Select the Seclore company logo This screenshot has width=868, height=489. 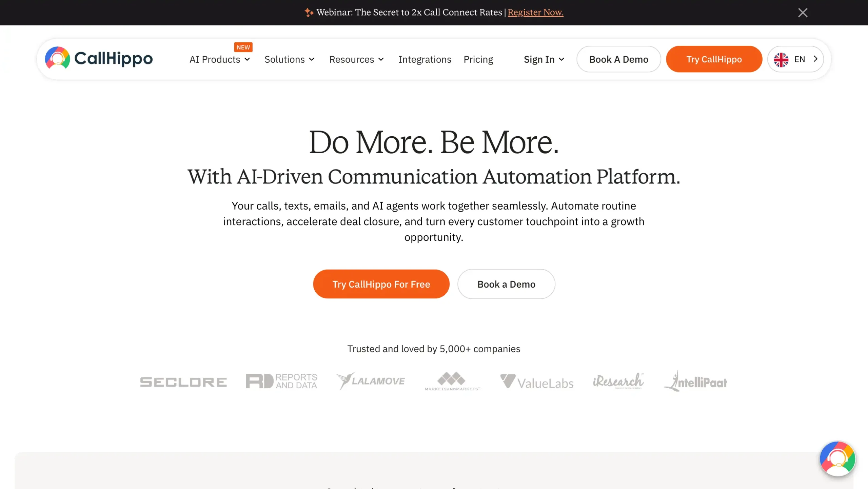tap(183, 381)
